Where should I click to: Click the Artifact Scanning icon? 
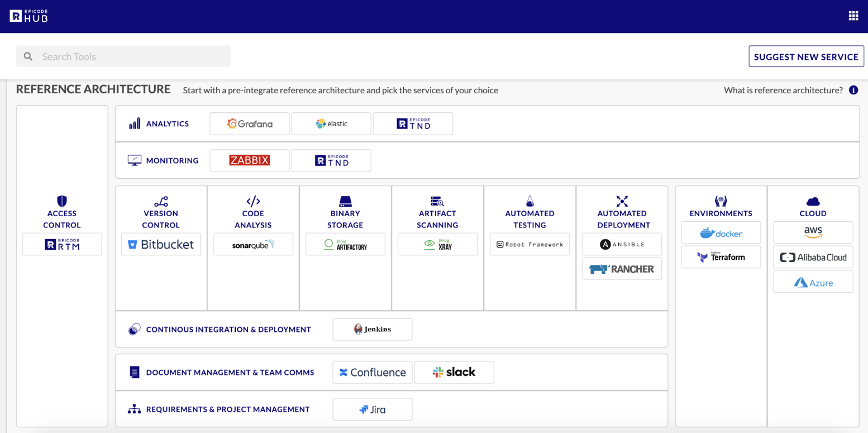tap(437, 202)
